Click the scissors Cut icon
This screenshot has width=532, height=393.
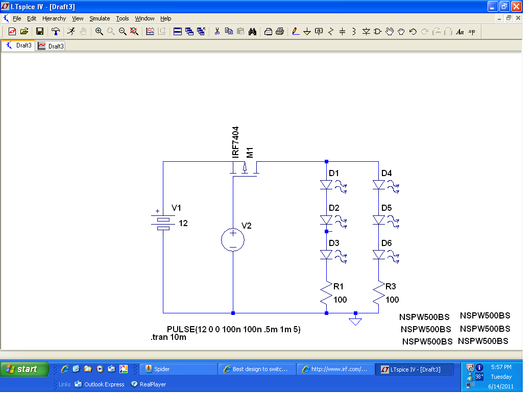(x=217, y=32)
